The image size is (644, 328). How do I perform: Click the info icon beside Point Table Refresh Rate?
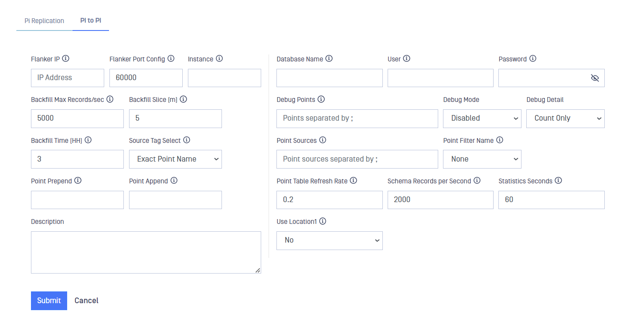(x=354, y=180)
